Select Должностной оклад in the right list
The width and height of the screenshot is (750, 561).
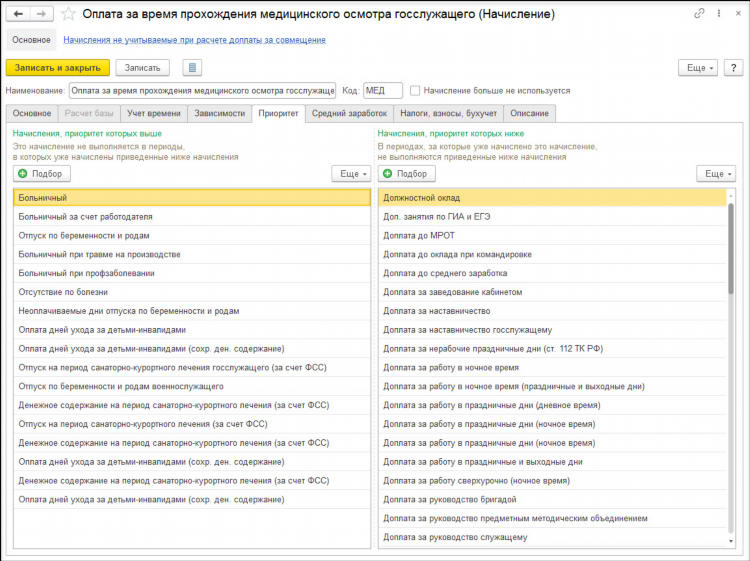click(552, 198)
